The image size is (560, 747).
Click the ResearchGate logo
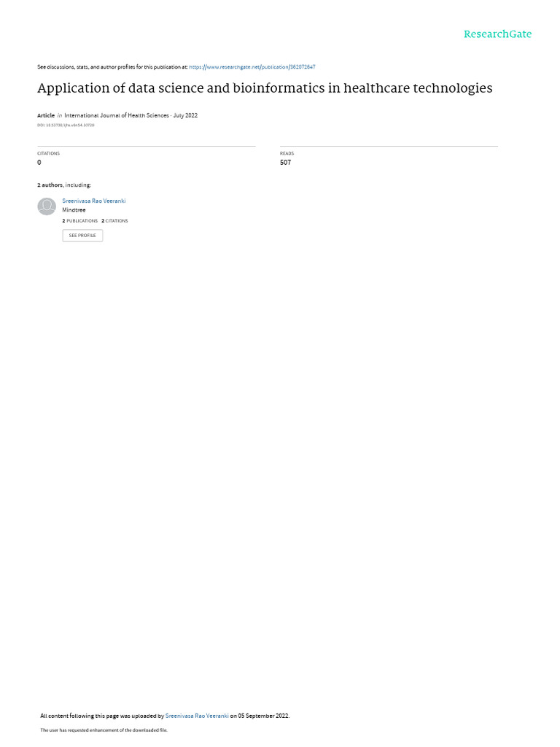point(497,34)
